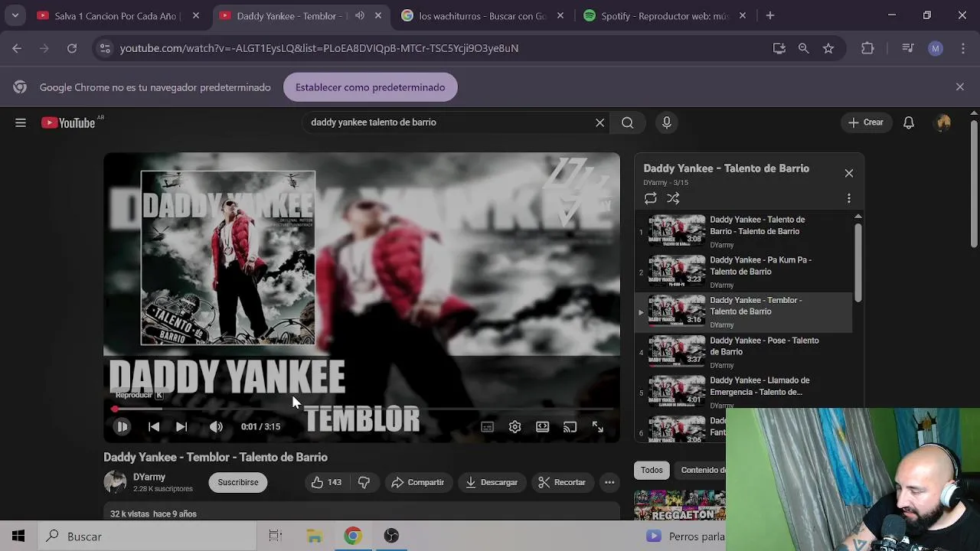Switch to the Spotify browser tab
Viewport: 980px width, 551px height.
coord(665,15)
